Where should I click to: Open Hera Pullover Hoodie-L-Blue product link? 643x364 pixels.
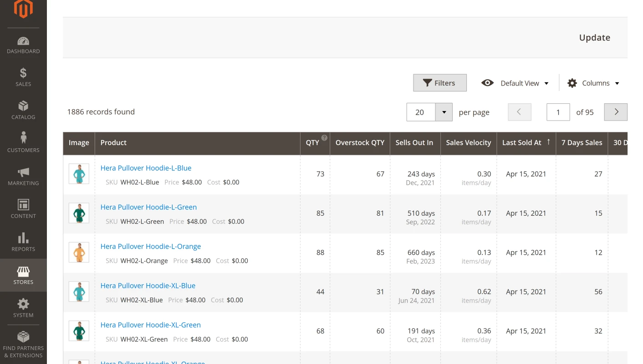point(146,168)
